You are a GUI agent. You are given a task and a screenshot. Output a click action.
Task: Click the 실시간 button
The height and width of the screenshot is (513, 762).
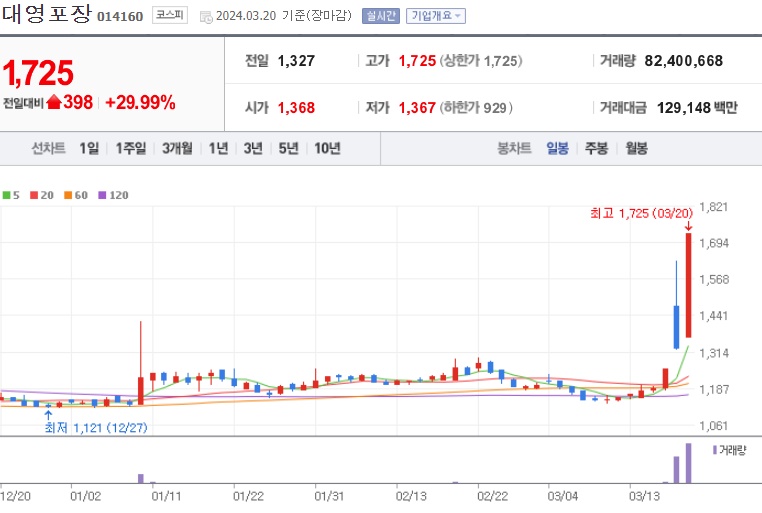tap(381, 16)
